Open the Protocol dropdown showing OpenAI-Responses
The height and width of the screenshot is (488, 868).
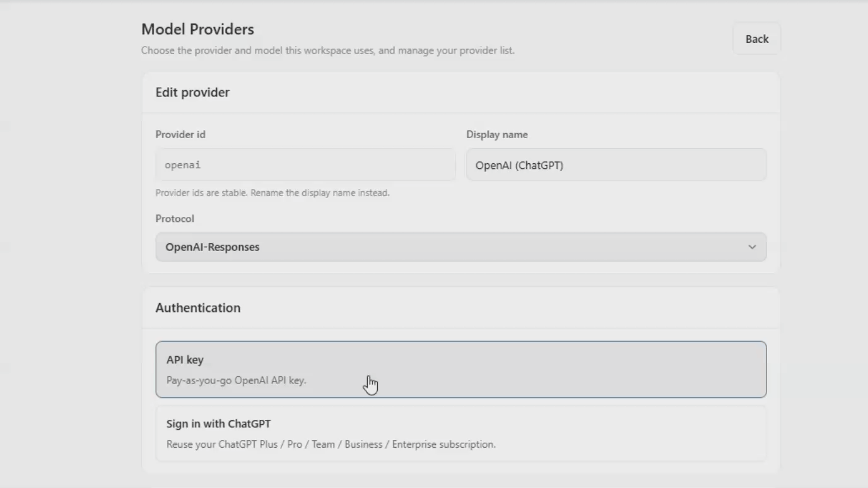[x=461, y=247]
